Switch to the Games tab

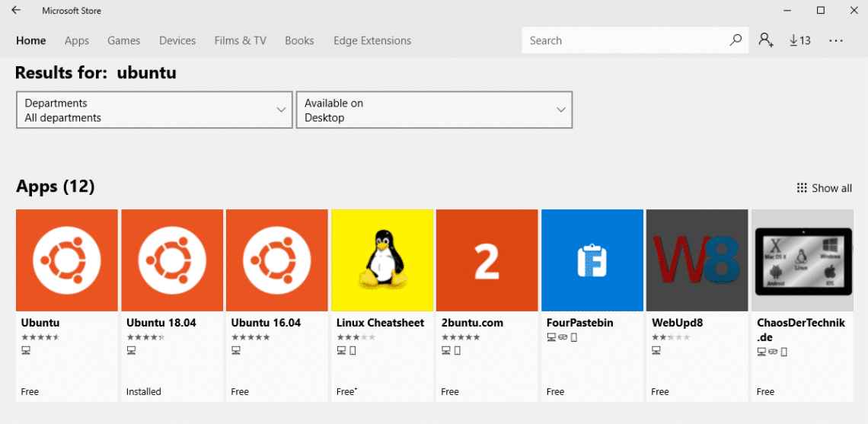point(124,40)
